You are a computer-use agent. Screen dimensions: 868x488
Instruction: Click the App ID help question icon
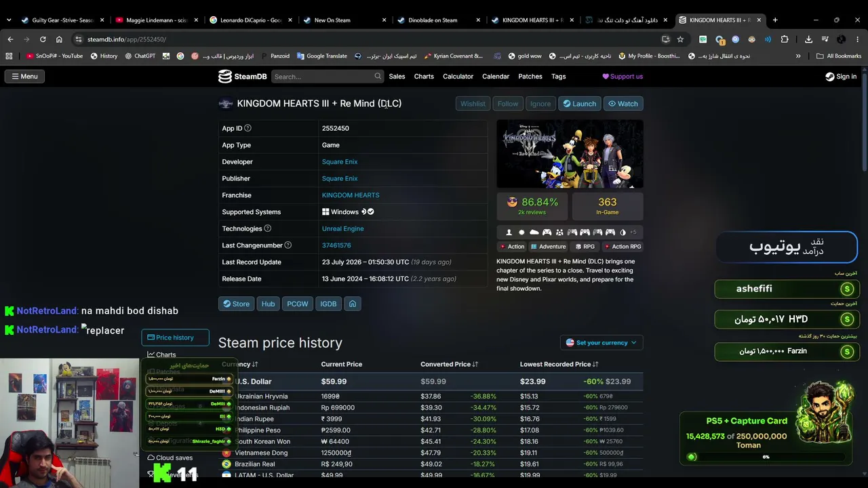tap(248, 128)
